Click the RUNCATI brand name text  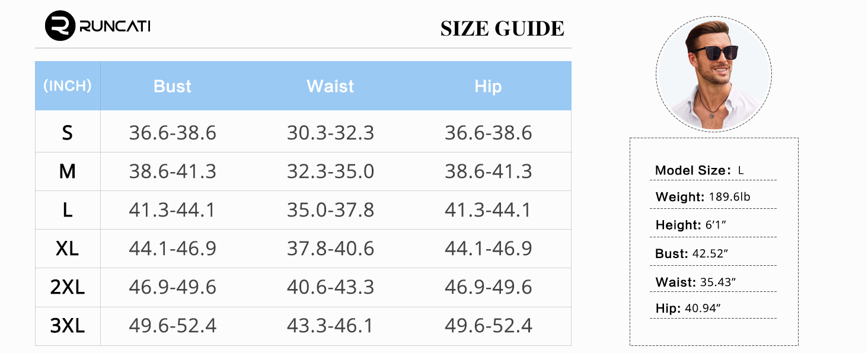(114, 26)
